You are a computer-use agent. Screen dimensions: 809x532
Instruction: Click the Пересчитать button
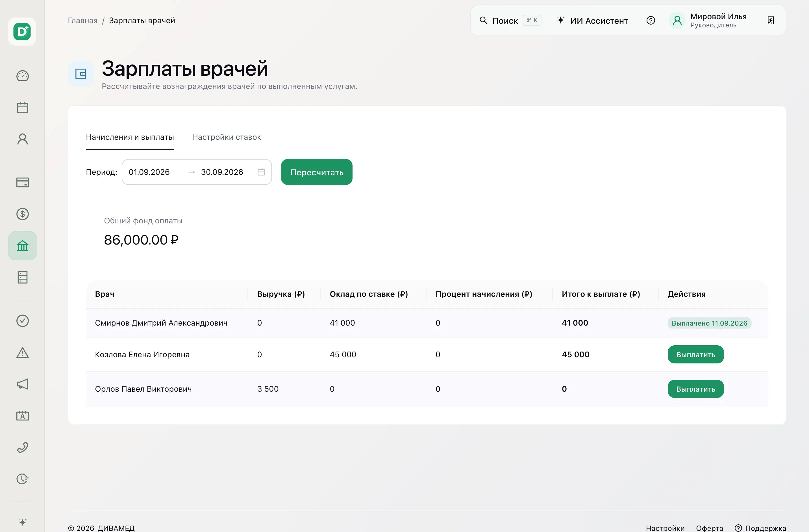[x=316, y=172]
